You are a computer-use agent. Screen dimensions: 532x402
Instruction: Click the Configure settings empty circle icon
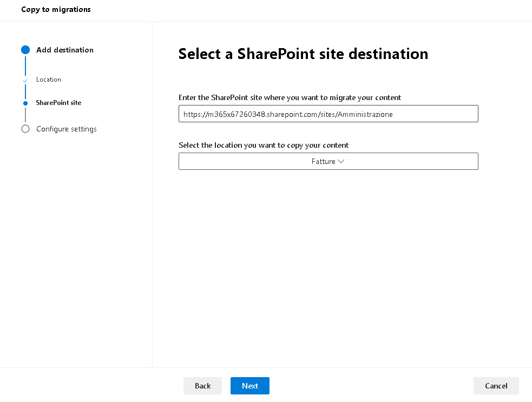point(25,129)
